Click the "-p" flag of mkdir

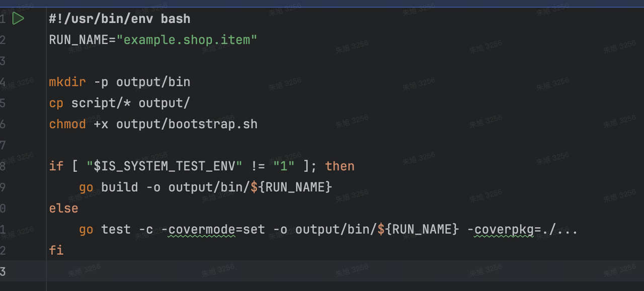[x=101, y=82]
